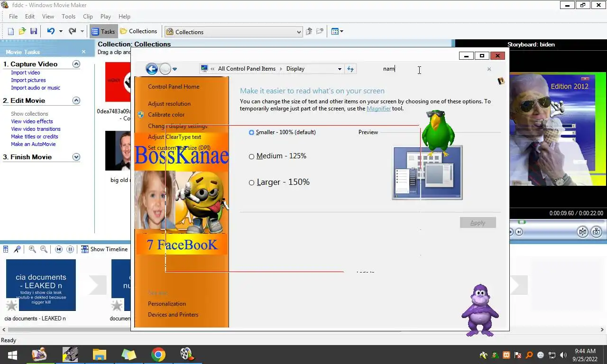Click the Take Picture camera icon
The height and width of the screenshot is (364, 607).
pos(597,232)
